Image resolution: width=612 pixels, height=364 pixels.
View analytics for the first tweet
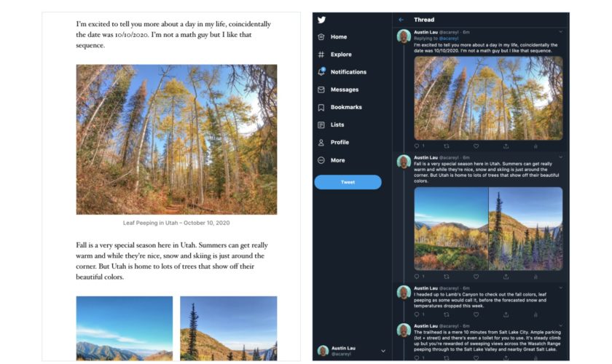tap(535, 146)
